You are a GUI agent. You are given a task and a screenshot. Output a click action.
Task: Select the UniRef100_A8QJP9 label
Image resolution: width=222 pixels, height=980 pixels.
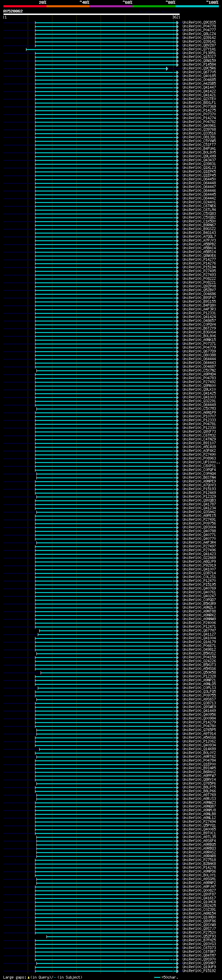(x=199, y=561)
